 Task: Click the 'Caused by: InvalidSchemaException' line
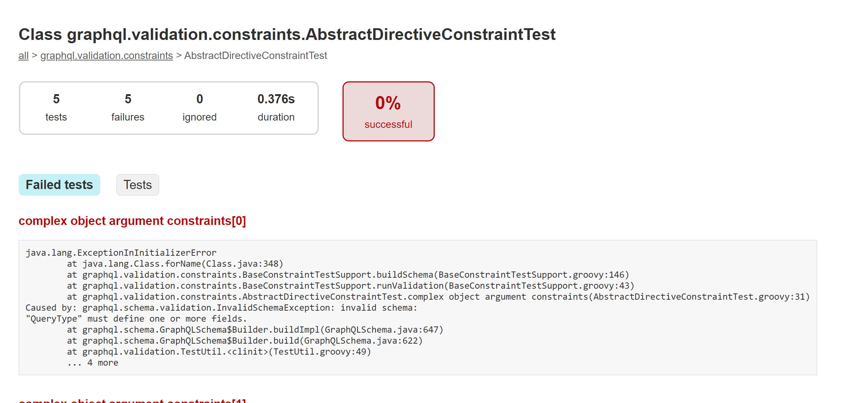pyautogui.click(x=221, y=308)
